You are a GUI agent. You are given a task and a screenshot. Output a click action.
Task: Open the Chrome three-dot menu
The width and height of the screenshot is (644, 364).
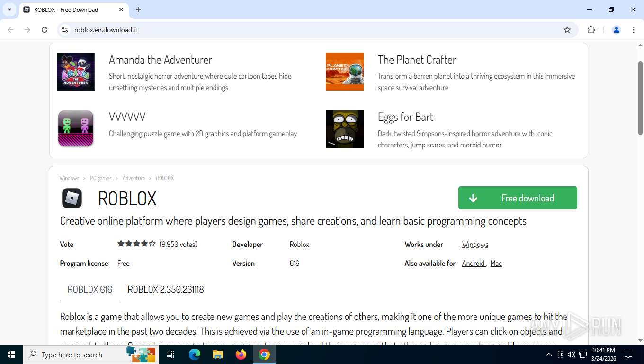[634, 30]
